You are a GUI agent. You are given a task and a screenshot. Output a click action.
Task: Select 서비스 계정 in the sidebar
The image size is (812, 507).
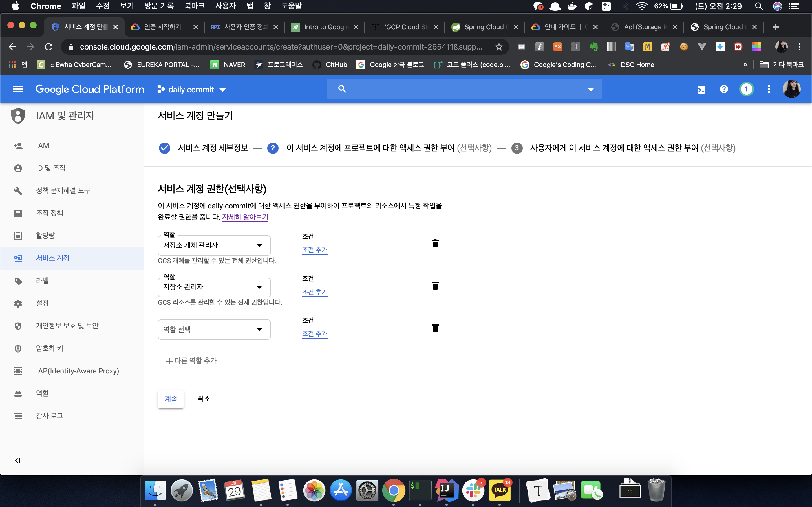pyautogui.click(x=53, y=258)
